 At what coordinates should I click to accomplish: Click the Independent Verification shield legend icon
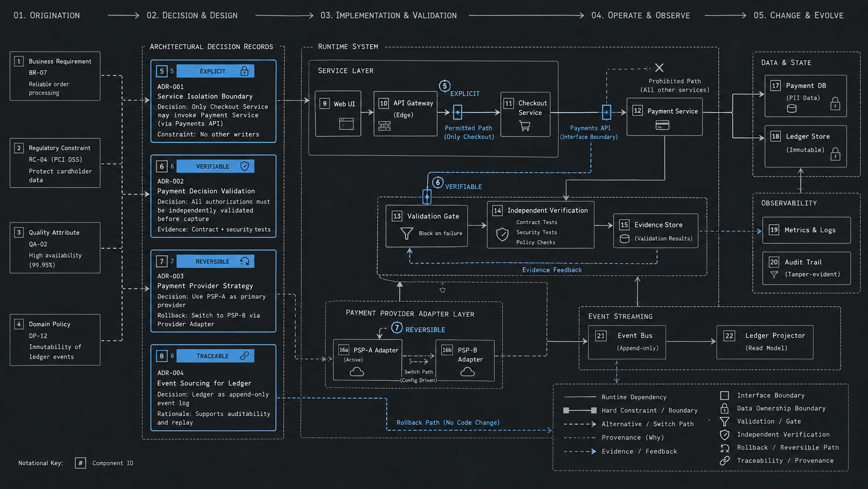click(x=725, y=434)
